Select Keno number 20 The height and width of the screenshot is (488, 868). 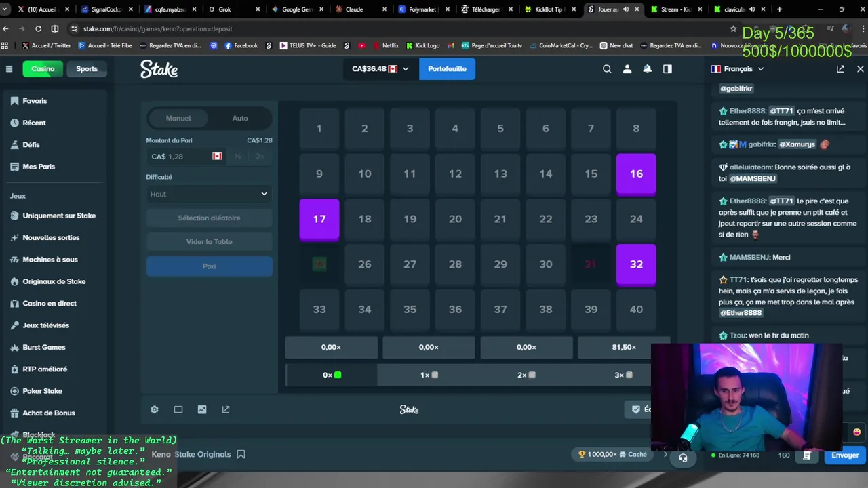[455, 219]
